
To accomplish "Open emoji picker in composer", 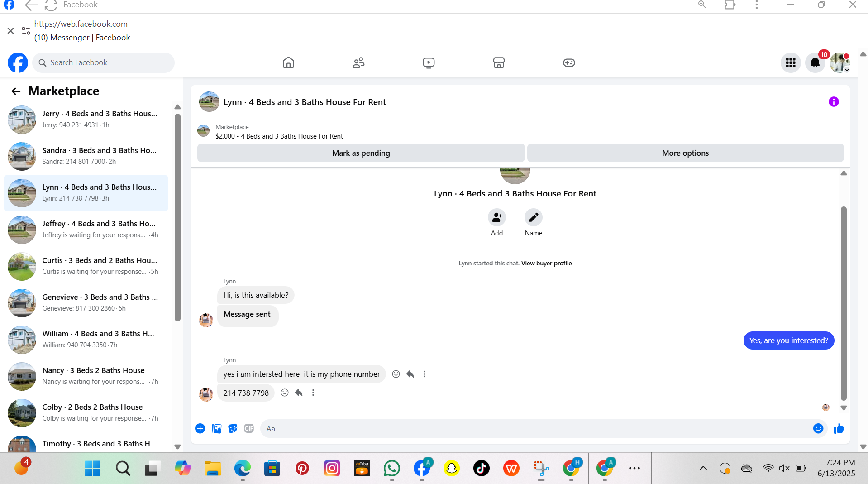I will pyautogui.click(x=818, y=428).
